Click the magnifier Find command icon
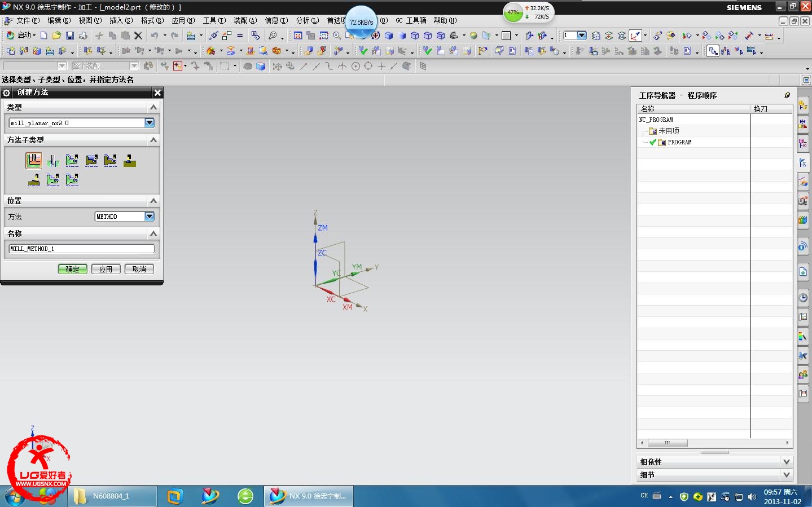Screen dimensions: 812x507 click(273, 36)
